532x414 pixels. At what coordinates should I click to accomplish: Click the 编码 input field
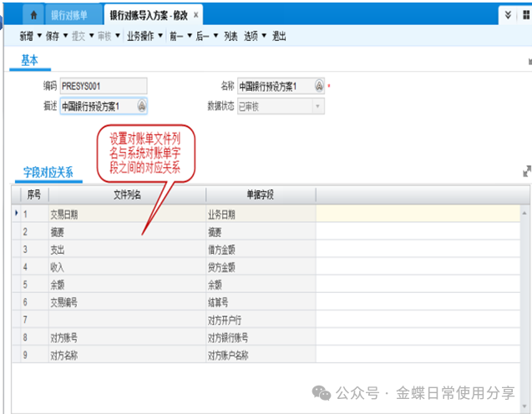103,85
